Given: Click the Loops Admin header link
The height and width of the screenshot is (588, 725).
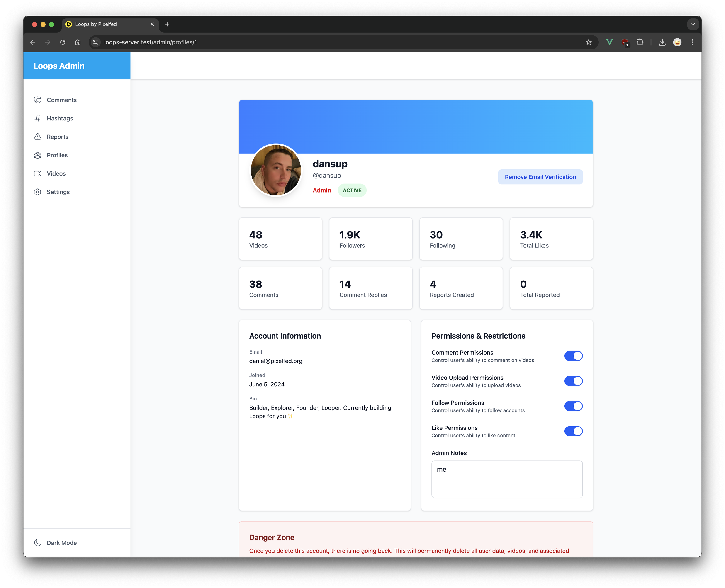Looking at the screenshot, I should (x=59, y=66).
